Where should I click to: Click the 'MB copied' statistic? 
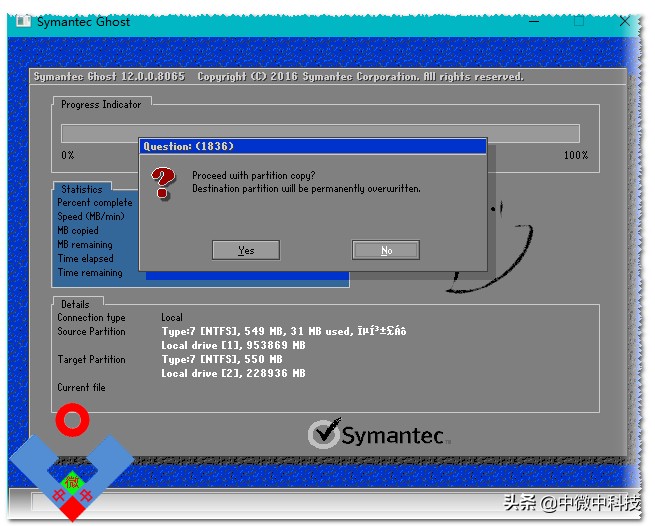(x=78, y=231)
